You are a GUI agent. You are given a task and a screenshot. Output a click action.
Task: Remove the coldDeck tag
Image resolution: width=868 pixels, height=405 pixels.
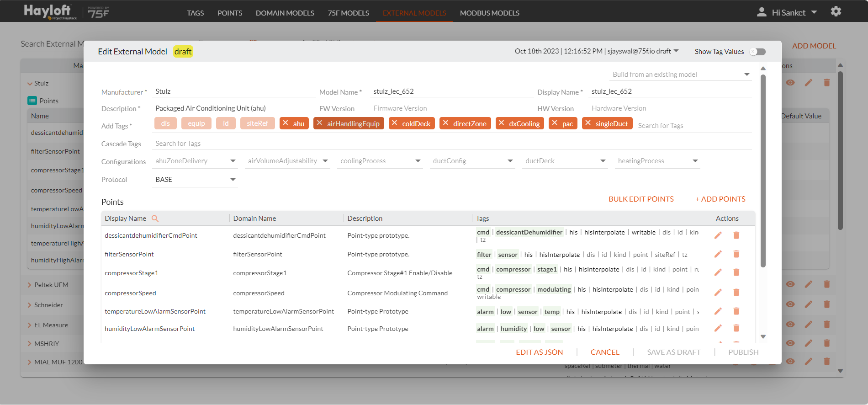[395, 123]
